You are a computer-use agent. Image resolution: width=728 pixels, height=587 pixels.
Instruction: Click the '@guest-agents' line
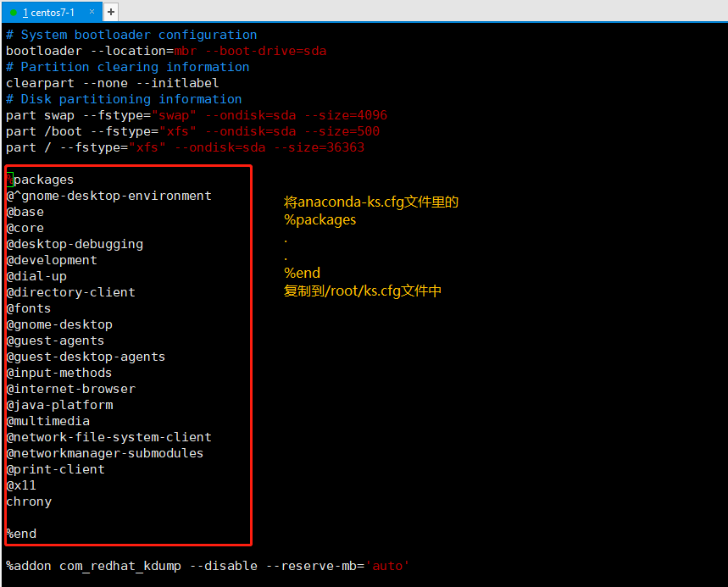click(55, 341)
